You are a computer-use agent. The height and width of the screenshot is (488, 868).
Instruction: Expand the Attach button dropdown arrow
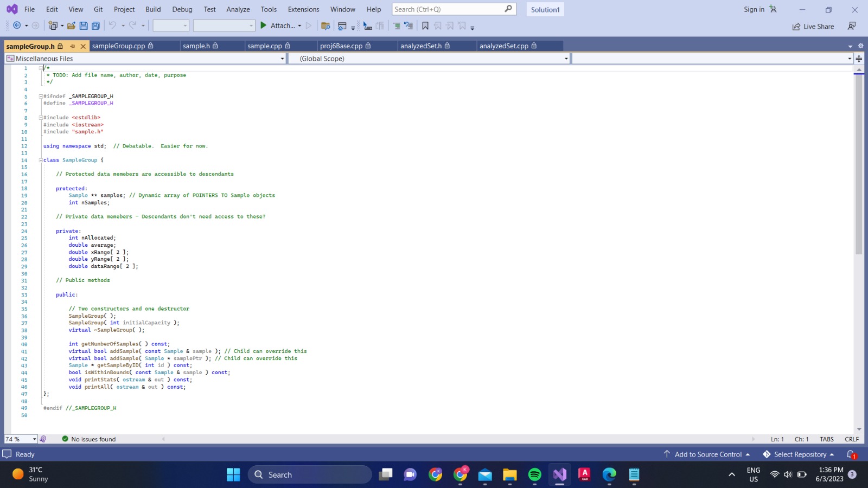click(299, 25)
